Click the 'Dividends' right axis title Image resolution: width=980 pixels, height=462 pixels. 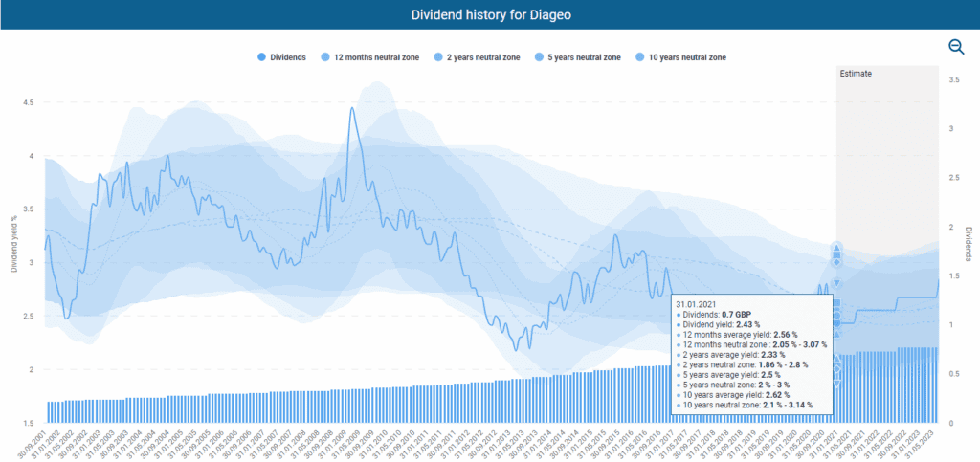[969, 244]
